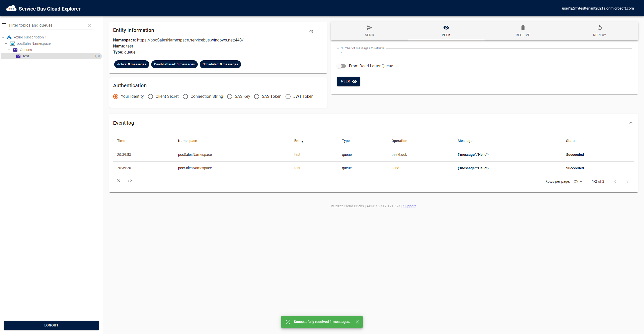Clear the event log with X icon

(119, 181)
